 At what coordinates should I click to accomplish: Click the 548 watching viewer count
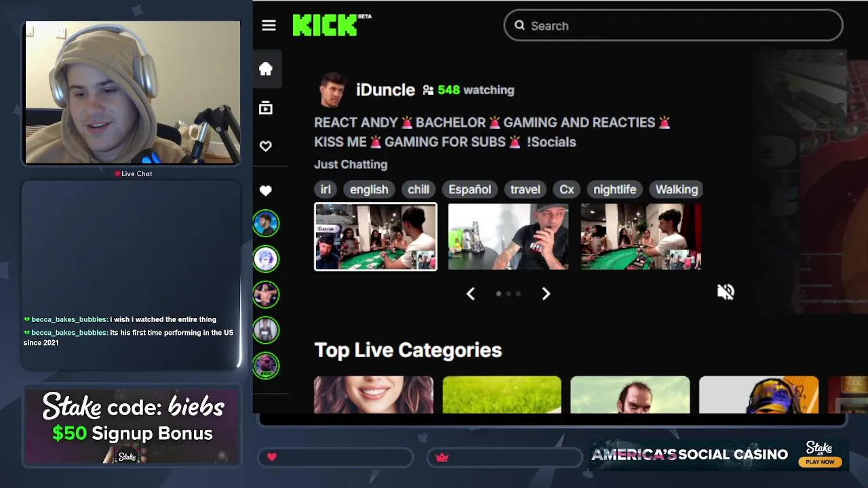(x=476, y=90)
